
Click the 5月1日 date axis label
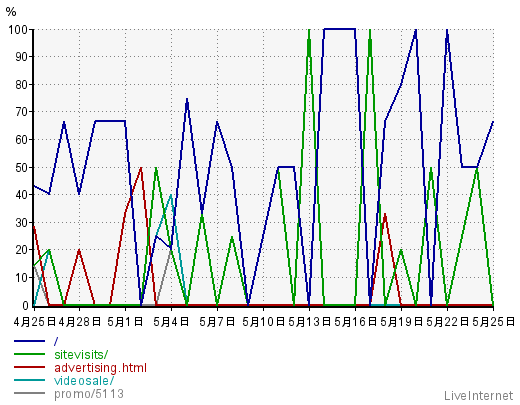coord(125,322)
